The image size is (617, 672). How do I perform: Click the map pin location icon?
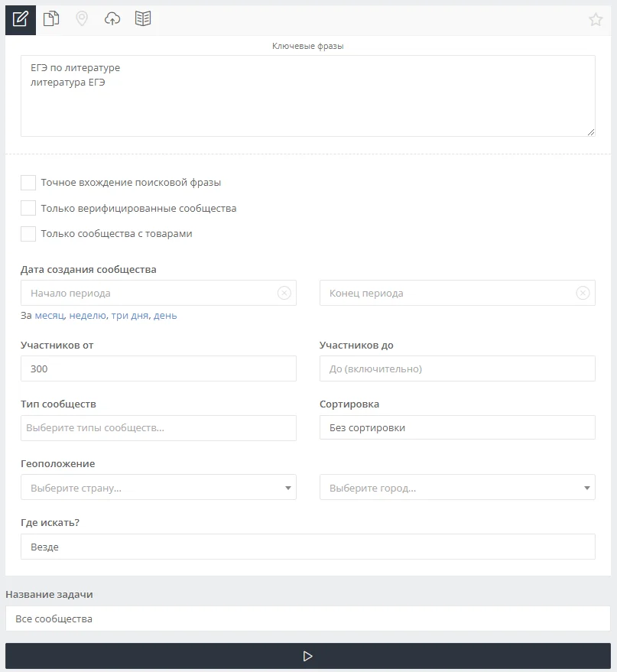(x=82, y=19)
